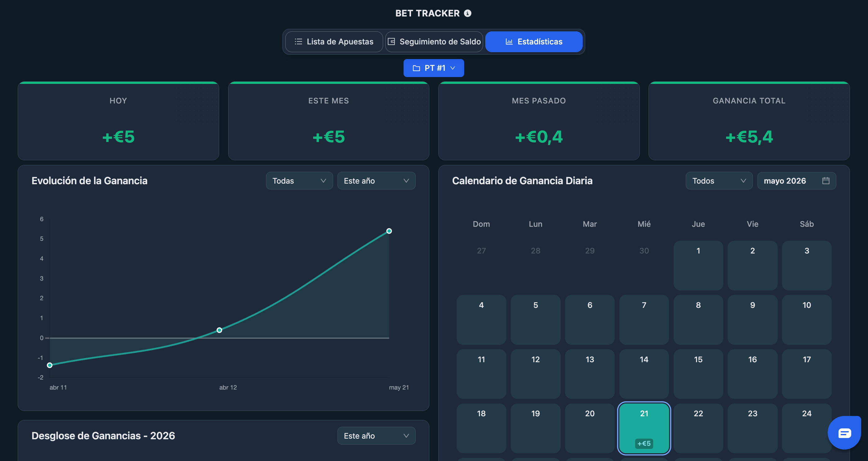The width and height of the screenshot is (868, 461).
Task: Select day 21 with +€5 in calendar
Action: [x=644, y=428]
